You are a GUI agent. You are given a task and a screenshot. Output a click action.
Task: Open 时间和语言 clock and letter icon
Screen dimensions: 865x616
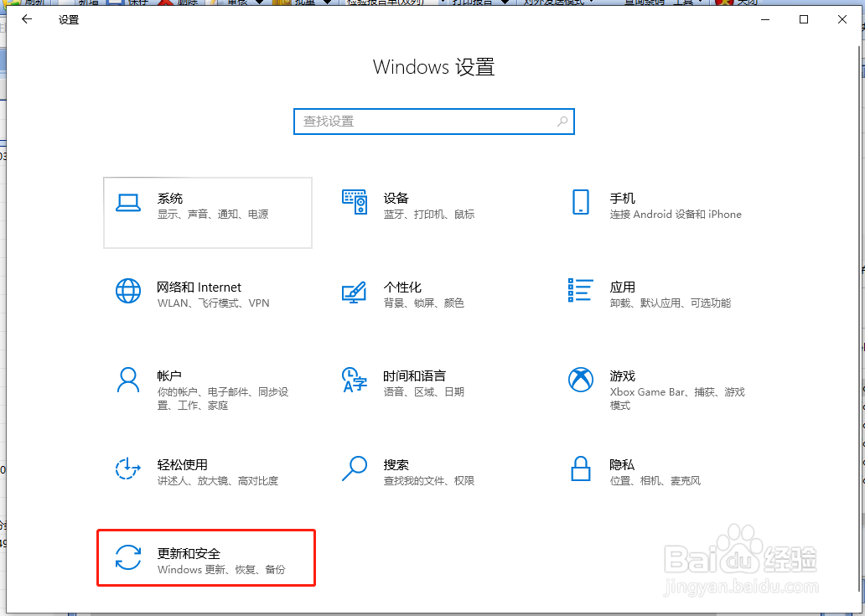(x=355, y=380)
